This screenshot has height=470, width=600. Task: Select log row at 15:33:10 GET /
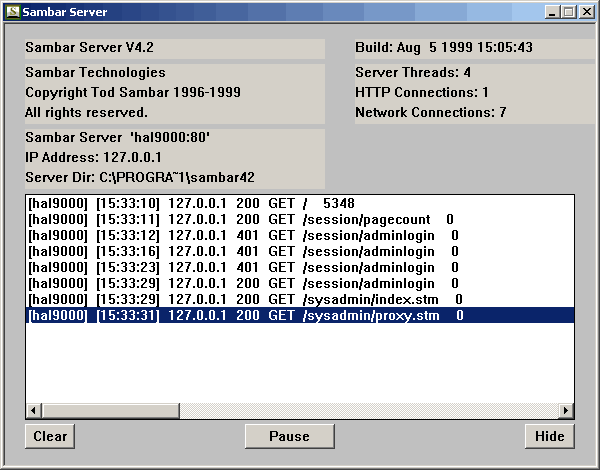pos(300,203)
